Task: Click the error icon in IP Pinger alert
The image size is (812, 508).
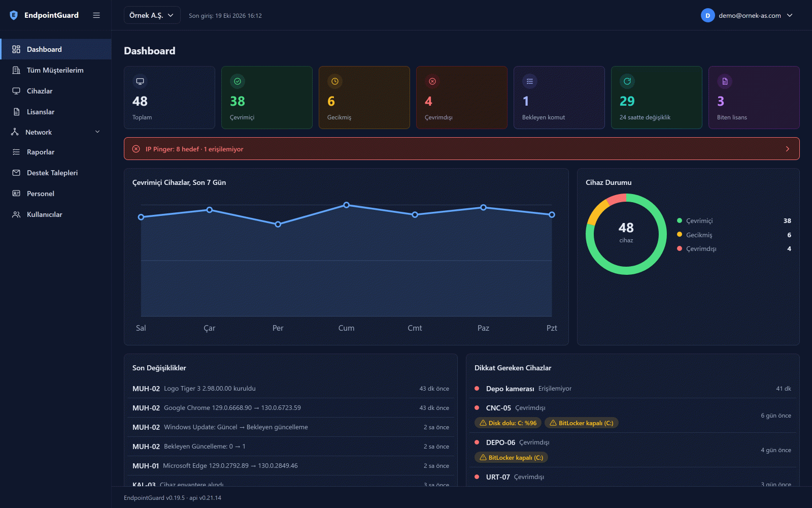Action: click(x=136, y=149)
